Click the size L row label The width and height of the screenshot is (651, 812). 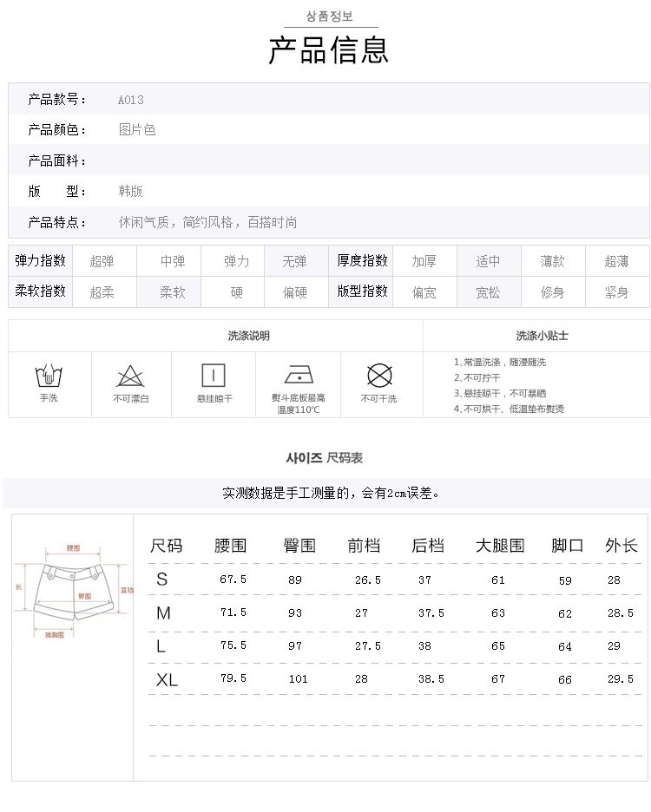pyautogui.click(x=161, y=646)
